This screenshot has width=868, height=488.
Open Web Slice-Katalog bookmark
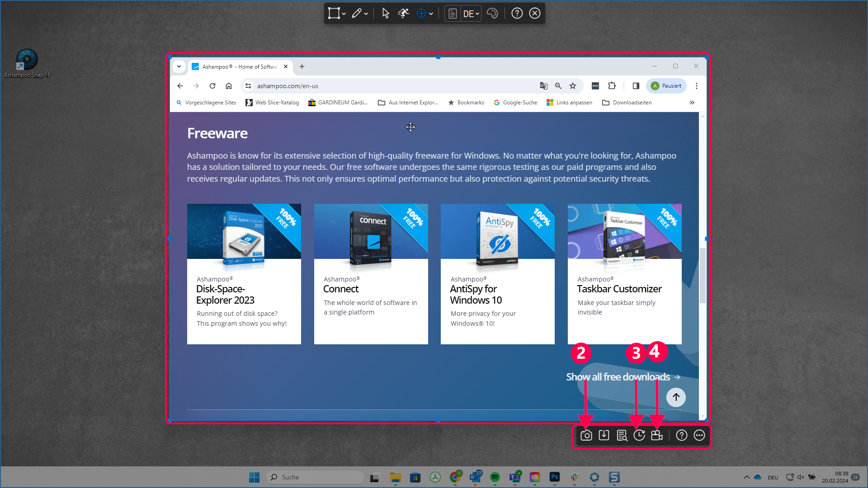(272, 103)
